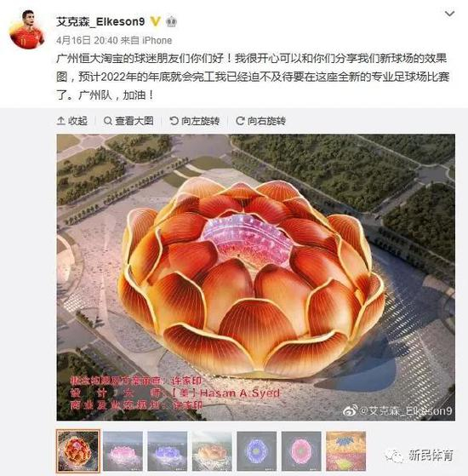Click the counterclockwise rotate arrow icon

click(174, 121)
